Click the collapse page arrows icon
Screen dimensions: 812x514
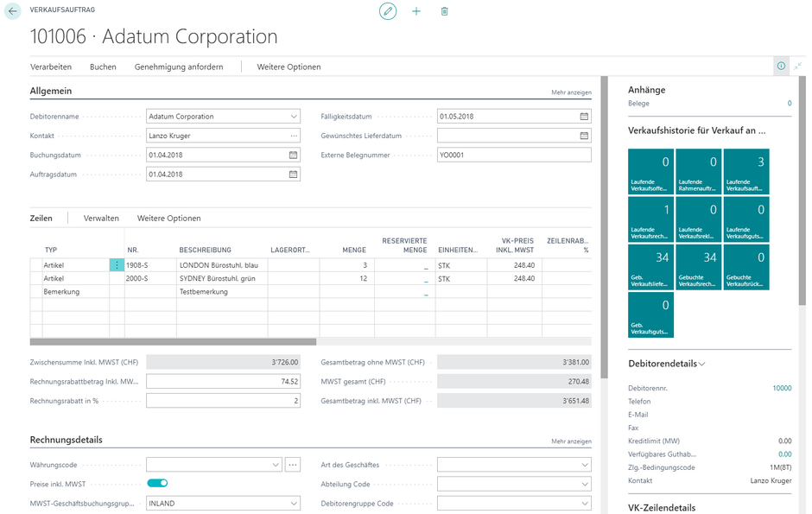pyautogui.click(x=797, y=67)
